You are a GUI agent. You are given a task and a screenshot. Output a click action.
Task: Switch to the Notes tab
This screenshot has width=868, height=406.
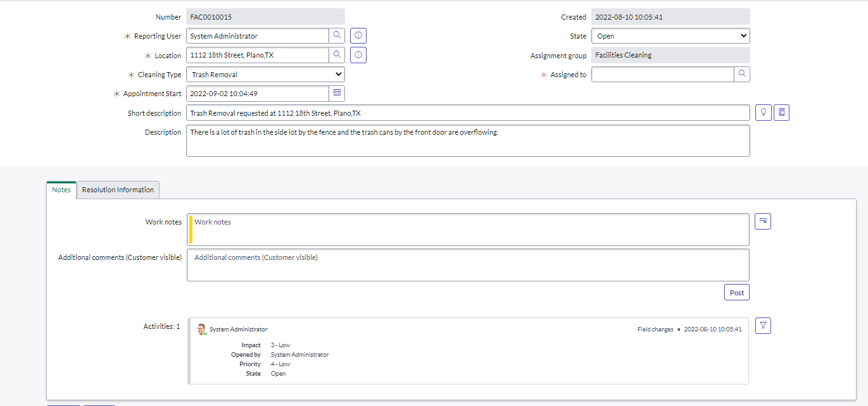61,190
